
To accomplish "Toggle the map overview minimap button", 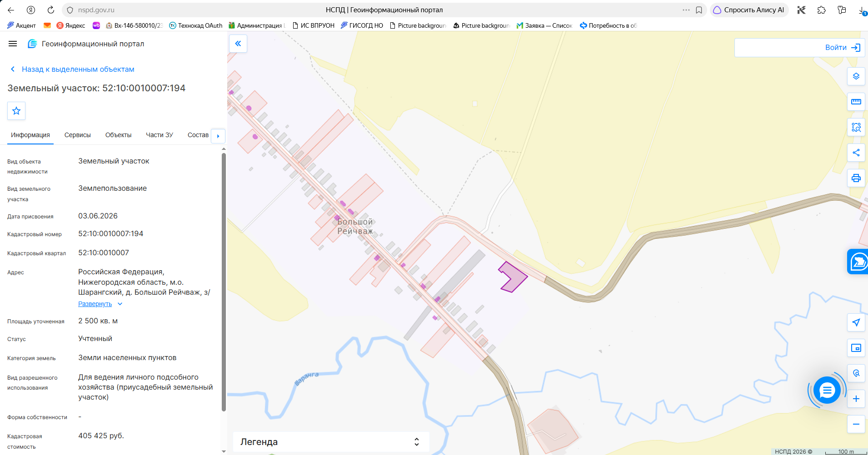I will [x=856, y=348].
